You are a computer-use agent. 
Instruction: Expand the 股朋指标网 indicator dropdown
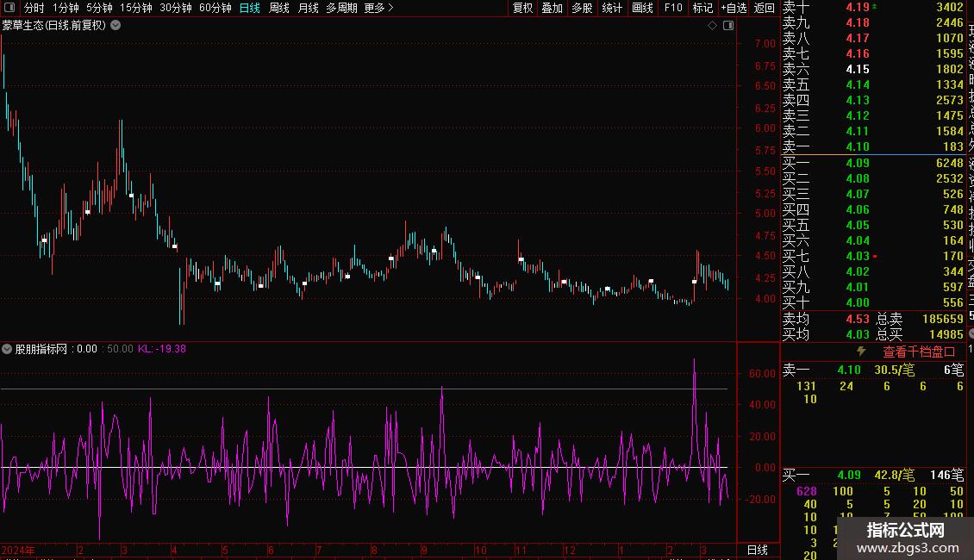click(x=7, y=349)
